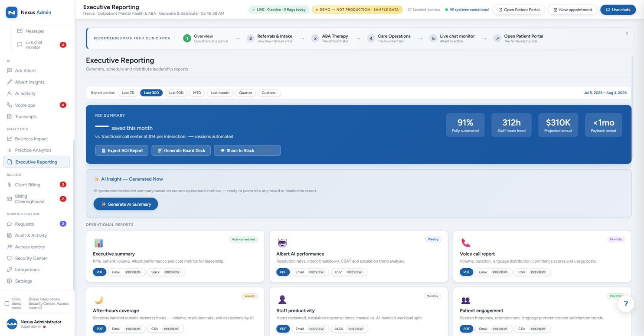
Task: Click the Staff productivity person icon
Action: (x=282, y=300)
